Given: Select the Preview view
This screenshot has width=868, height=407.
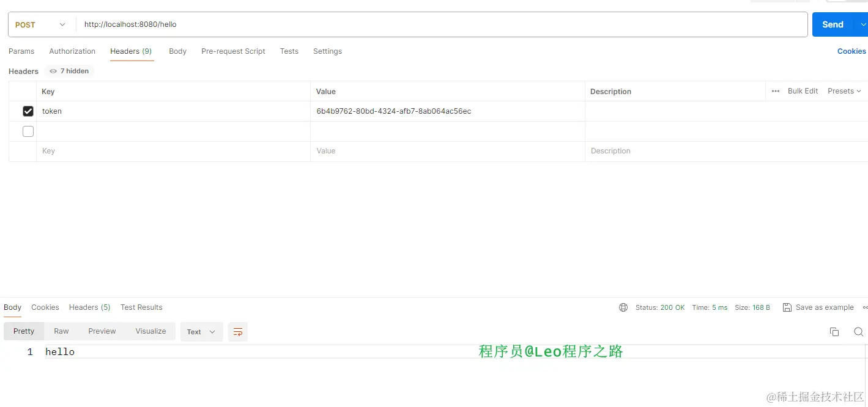Looking at the screenshot, I should click(x=102, y=331).
